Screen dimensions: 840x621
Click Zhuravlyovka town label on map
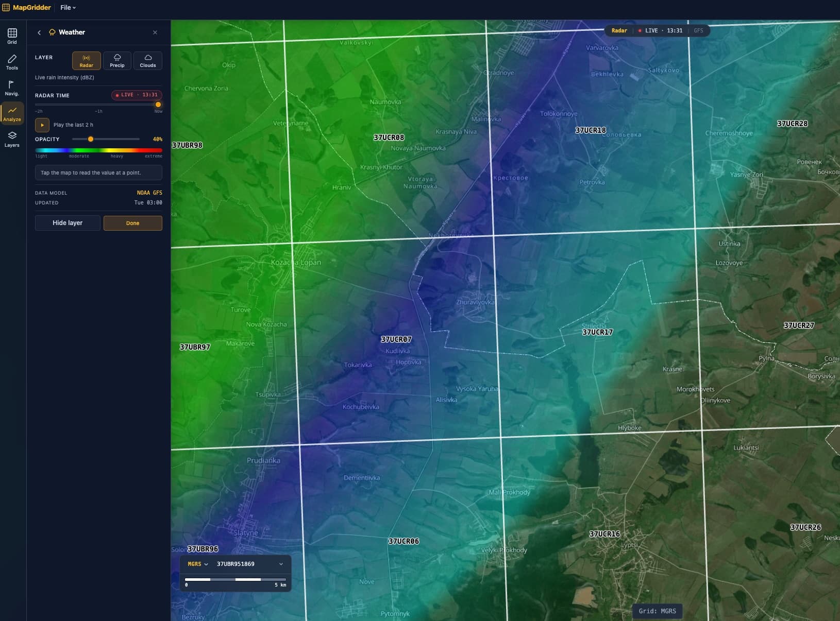(x=475, y=302)
